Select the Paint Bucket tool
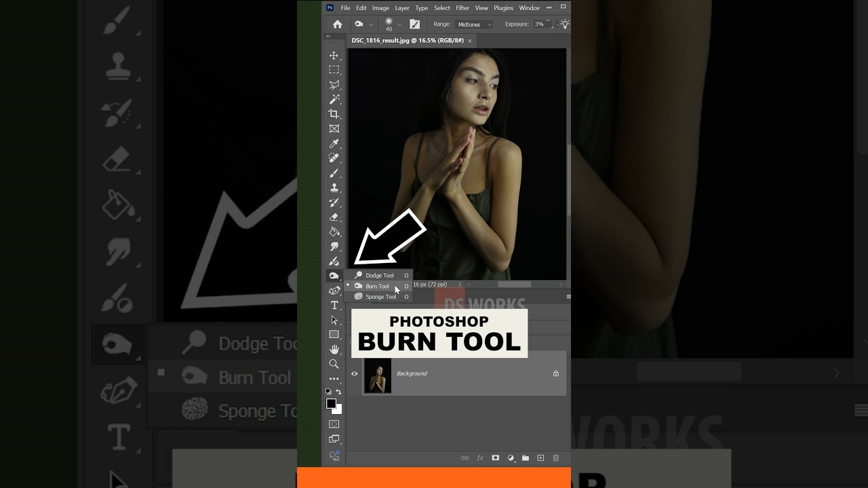Viewport: 868px width, 488px height. 334,232
